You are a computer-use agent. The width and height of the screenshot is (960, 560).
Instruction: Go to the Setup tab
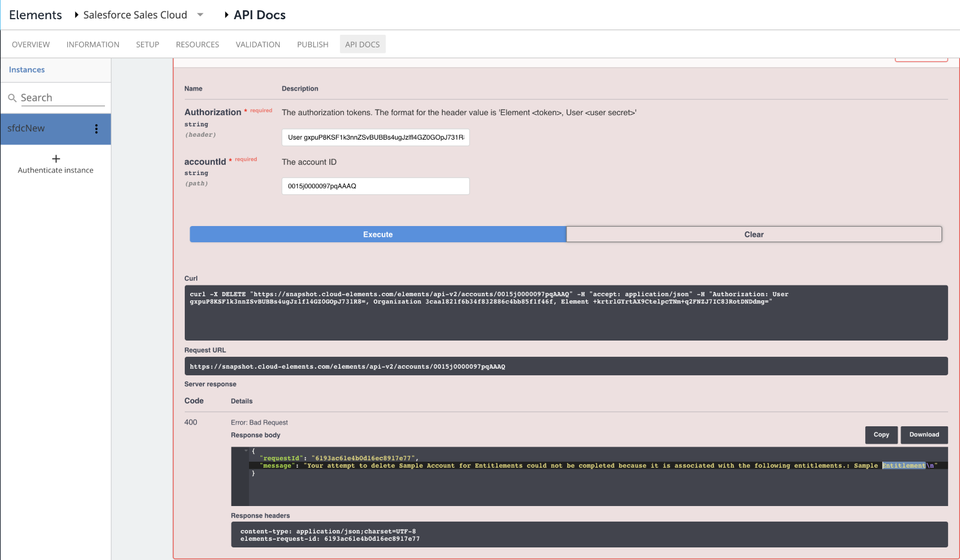pyautogui.click(x=148, y=44)
